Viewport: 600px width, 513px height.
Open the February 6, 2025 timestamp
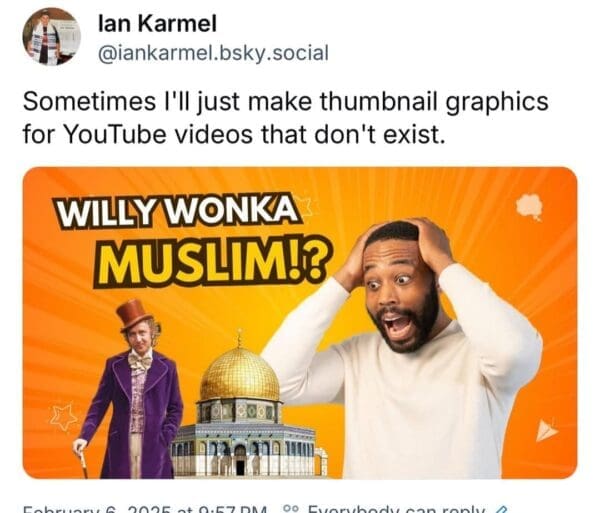point(145,510)
